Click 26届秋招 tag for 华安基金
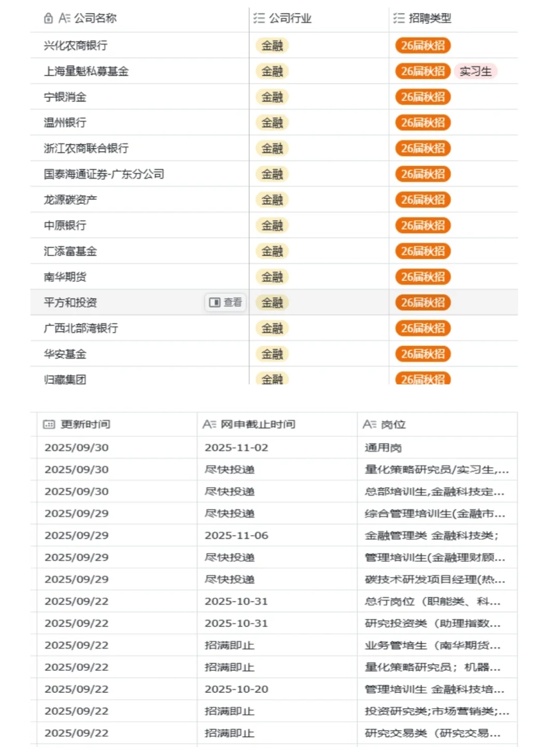Image resolution: width=560 pixels, height=747 pixels. point(423,354)
